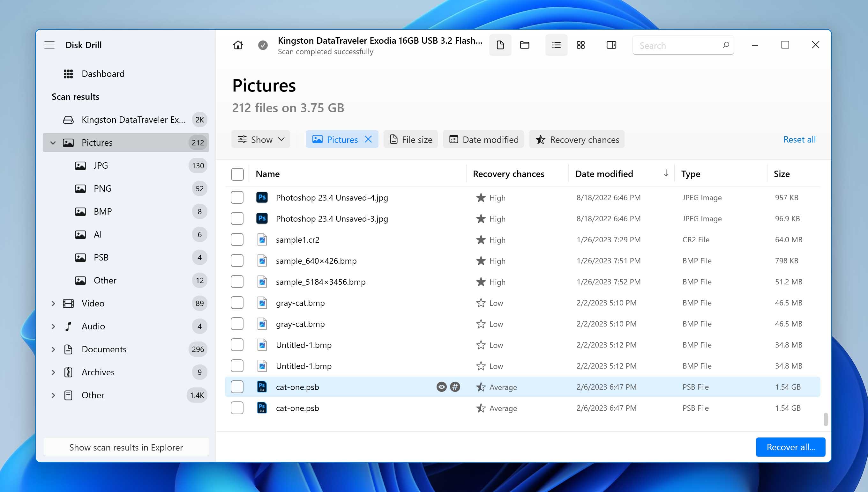This screenshot has width=868, height=492.
Task: Go to home screen via house icon
Action: tap(238, 45)
